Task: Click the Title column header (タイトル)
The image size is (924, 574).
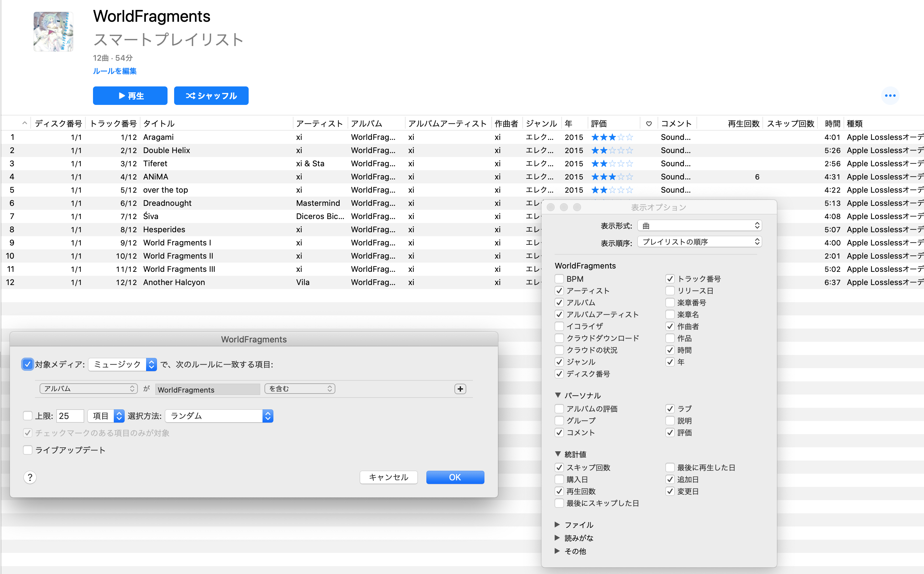Action: coord(159,124)
